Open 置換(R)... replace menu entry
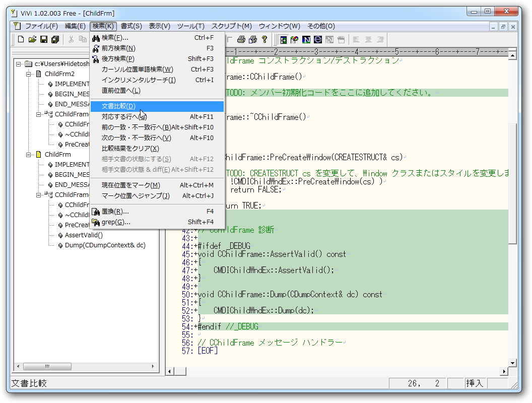Screen dimensions: 532x403 (157, 212)
